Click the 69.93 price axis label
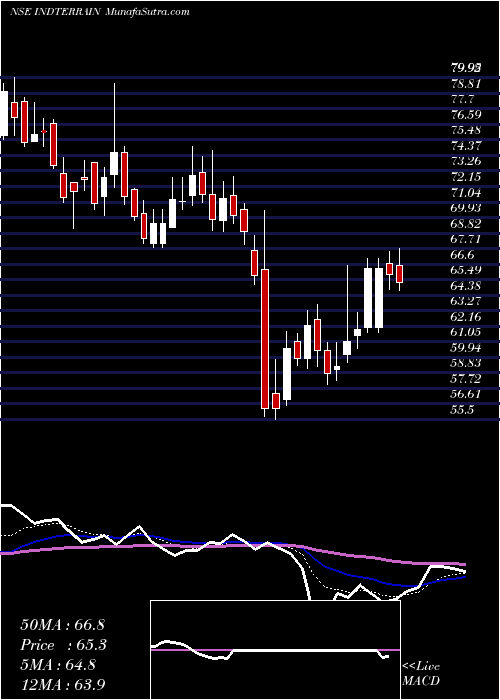The width and height of the screenshot is (500, 700). (464, 208)
